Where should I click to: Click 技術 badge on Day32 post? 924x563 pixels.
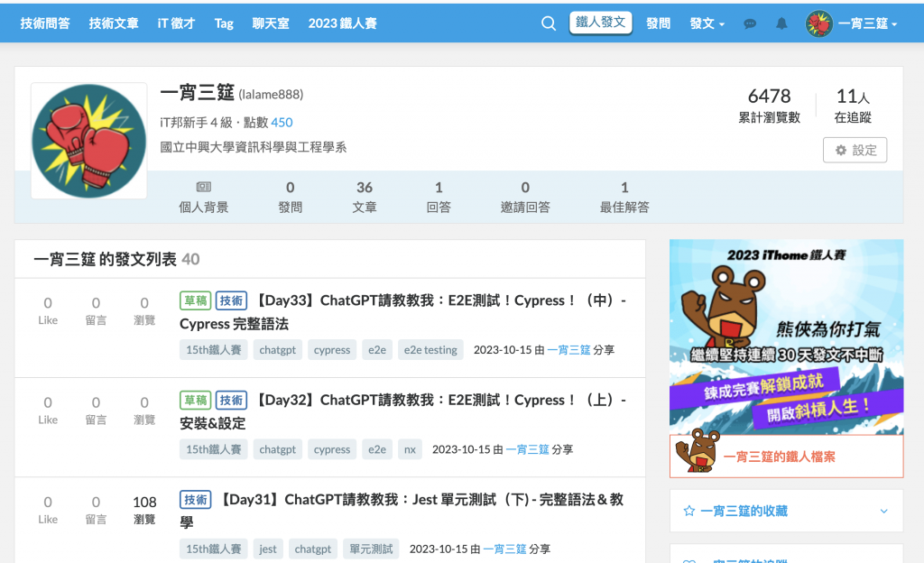(231, 401)
